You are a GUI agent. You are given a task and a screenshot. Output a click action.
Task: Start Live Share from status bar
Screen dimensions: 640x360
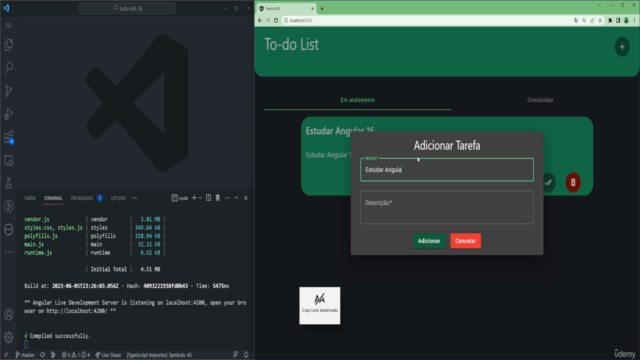[108, 355]
